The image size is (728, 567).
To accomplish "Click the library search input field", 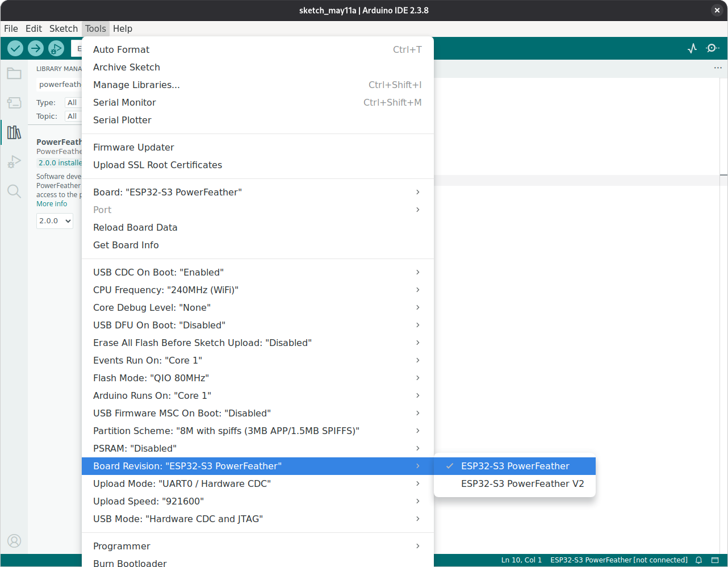I will 59,85.
